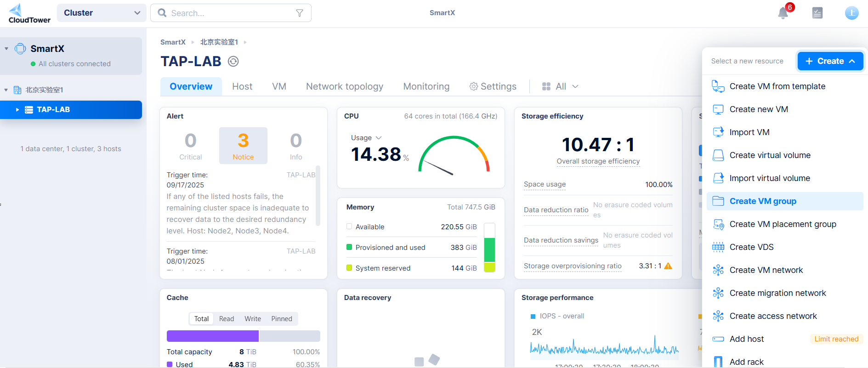Switch to the Network topology tab
Viewport: 868px width, 368px height.
pos(344,86)
